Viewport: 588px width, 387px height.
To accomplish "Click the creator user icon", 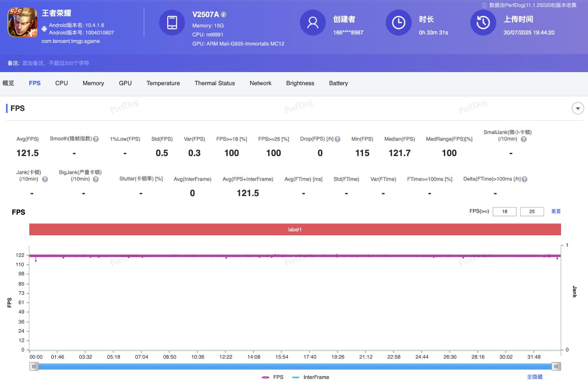I will [313, 23].
